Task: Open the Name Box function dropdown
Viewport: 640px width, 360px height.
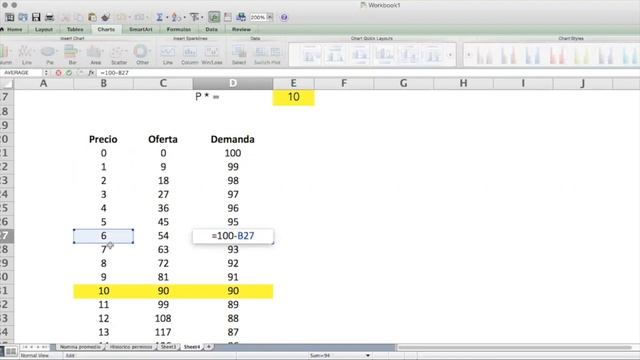Action: coord(46,73)
